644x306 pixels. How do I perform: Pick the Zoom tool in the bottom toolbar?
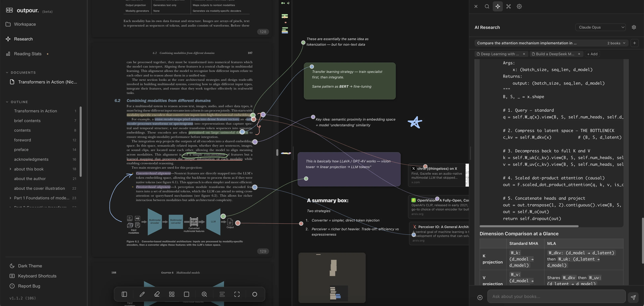(x=204, y=294)
